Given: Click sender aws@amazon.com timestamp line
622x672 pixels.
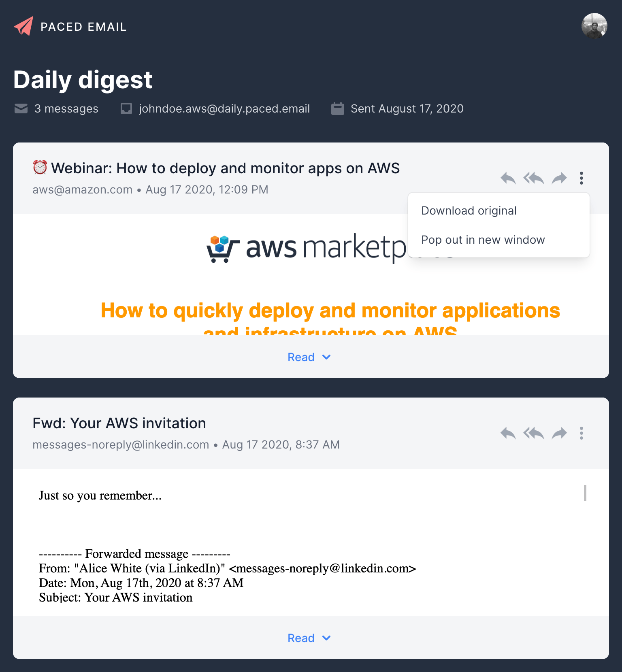Looking at the screenshot, I should point(150,189).
